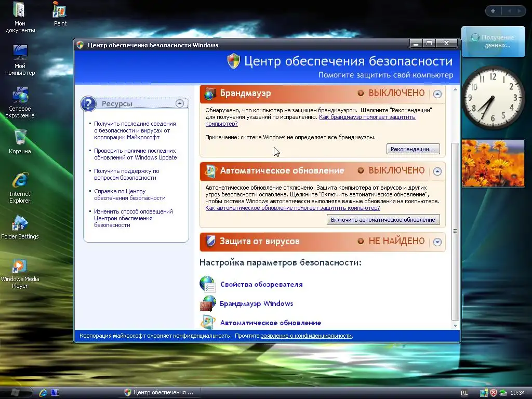Image resolution: width=532 pixels, height=399 pixels.
Task: Click the analog clock gadget
Action: (x=493, y=97)
